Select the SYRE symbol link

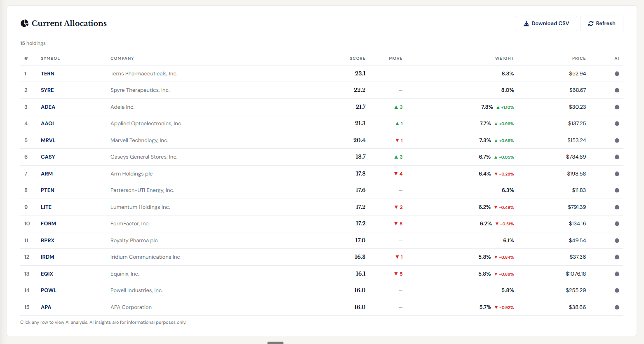click(x=47, y=90)
